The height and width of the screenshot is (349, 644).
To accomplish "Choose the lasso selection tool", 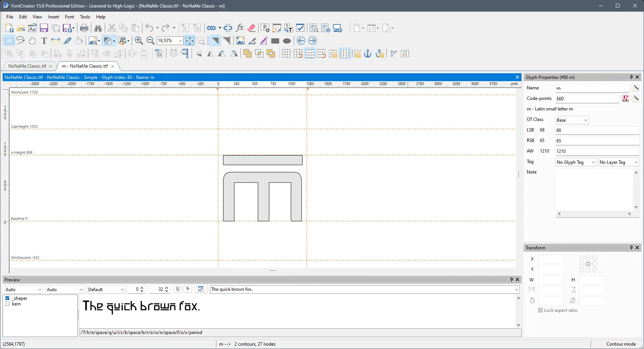I will pyautogui.click(x=21, y=41).
